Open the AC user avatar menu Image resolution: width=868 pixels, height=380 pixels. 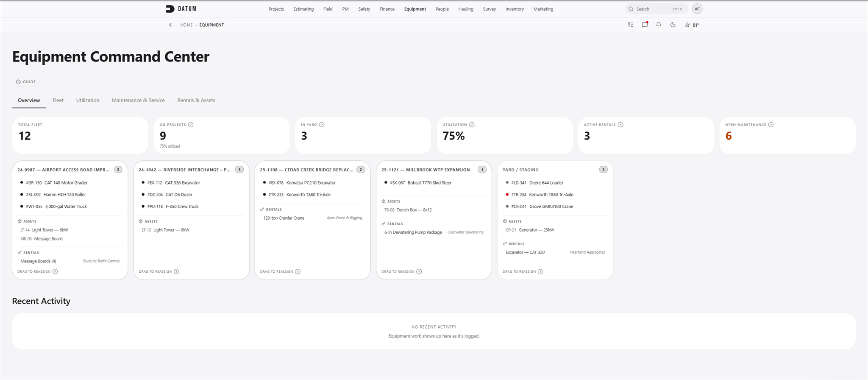coord(697,8)
